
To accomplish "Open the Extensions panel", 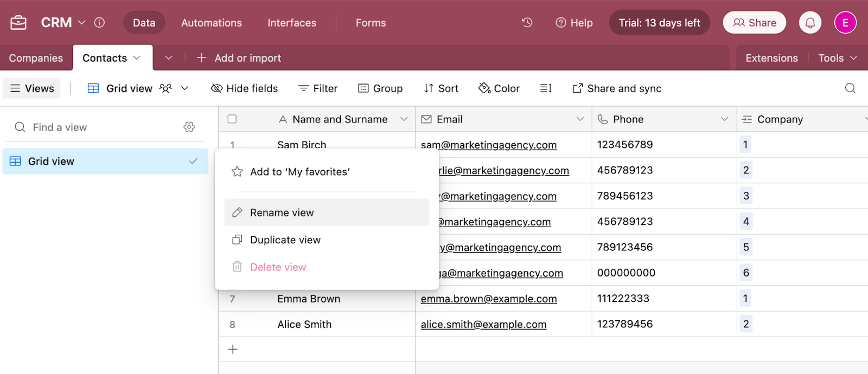I will pos(771,58).
